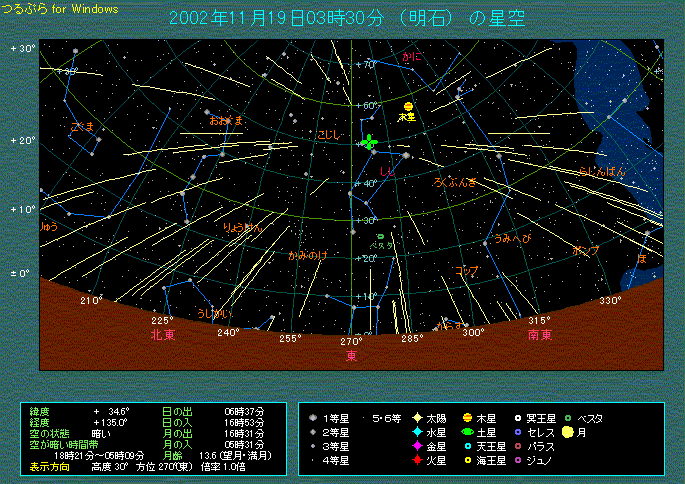This screenshot has width=685, height=484.
Task: Select the Ceres (セレス) legend icon
Action: 517,432
